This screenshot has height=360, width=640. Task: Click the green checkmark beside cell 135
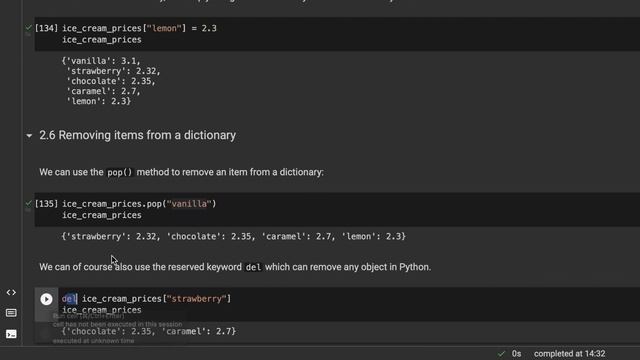[x=28, y=204]
